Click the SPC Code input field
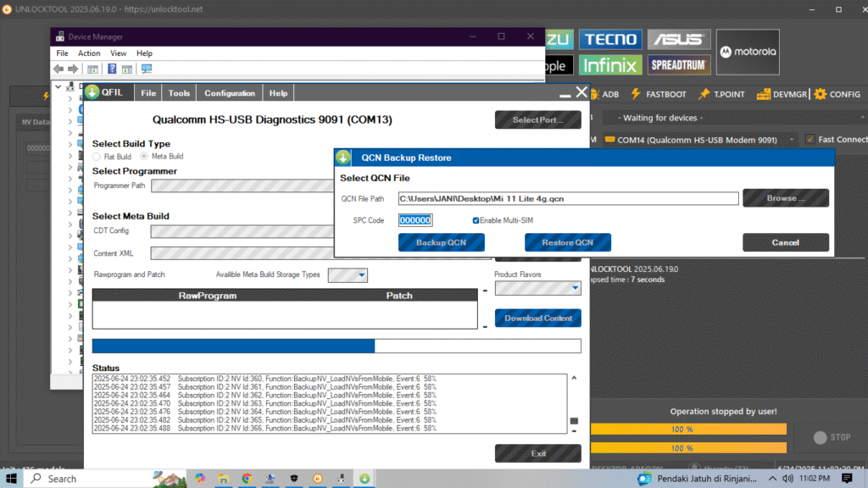868x488 pixels. pyautogui.click(x=415, y=220)
